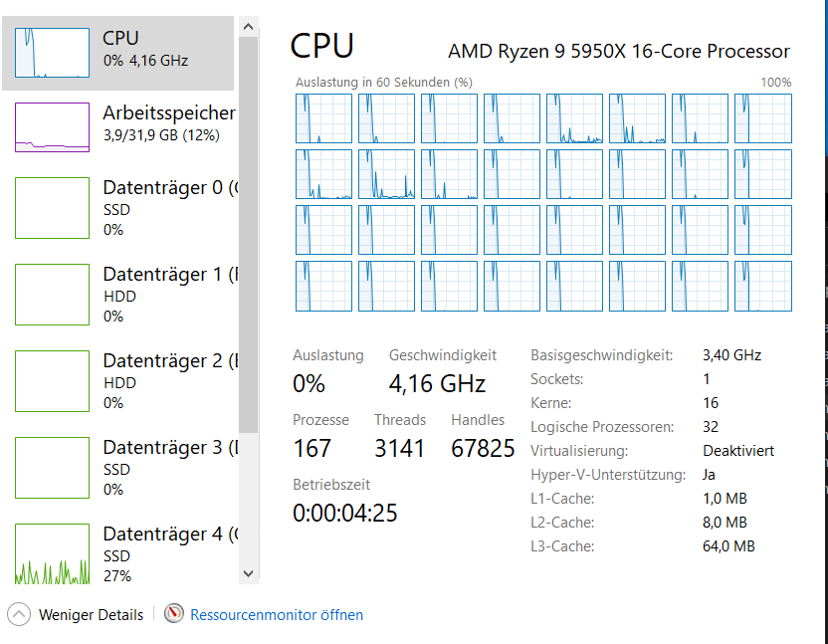Viewport: 828px width, 644px height.
Task: Click the 100% graph scale label
Action: point(775,83)
